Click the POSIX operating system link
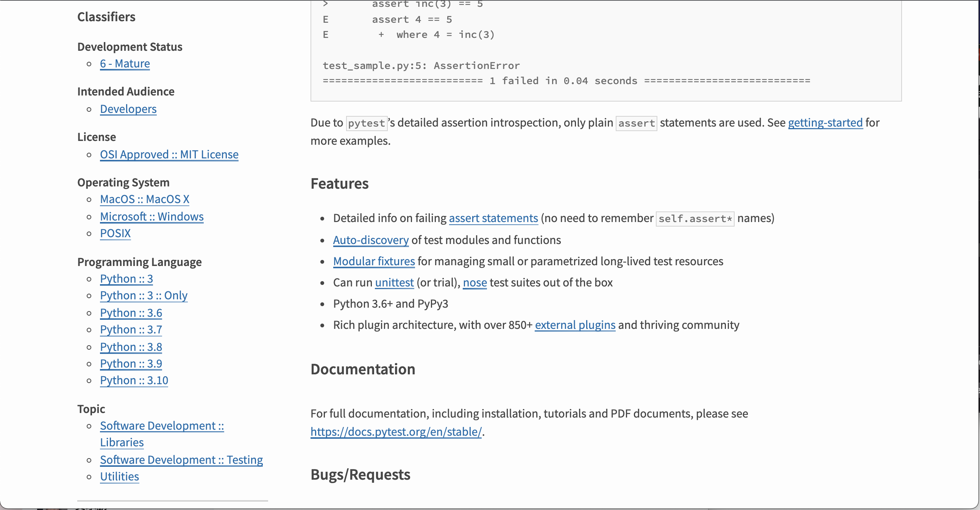The image size is (980, 510). point(115,233)
